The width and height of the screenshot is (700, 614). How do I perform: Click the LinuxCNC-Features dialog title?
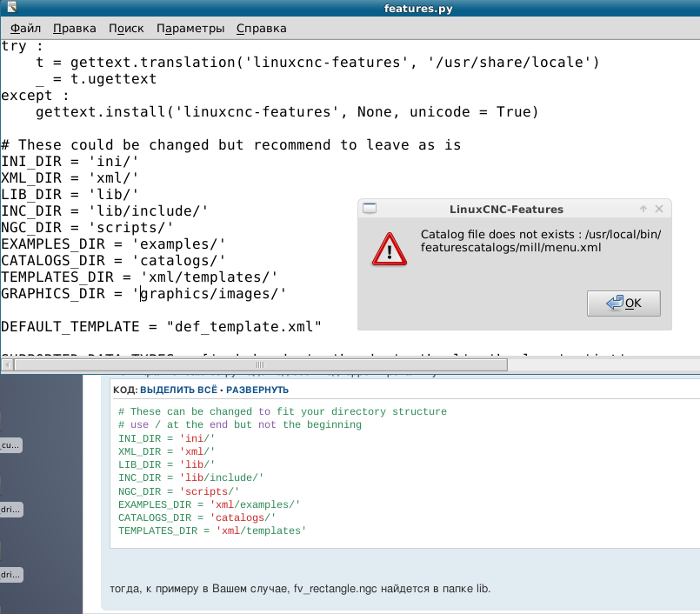[x=506, y=209]
